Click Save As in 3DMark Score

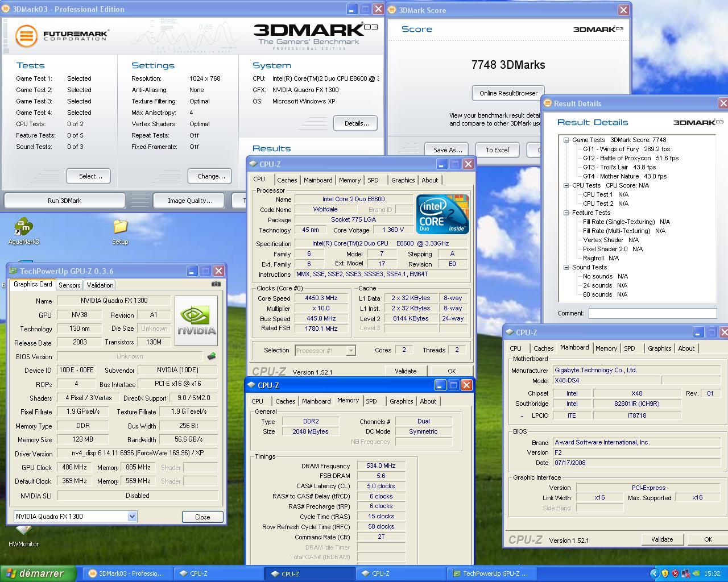447,150
